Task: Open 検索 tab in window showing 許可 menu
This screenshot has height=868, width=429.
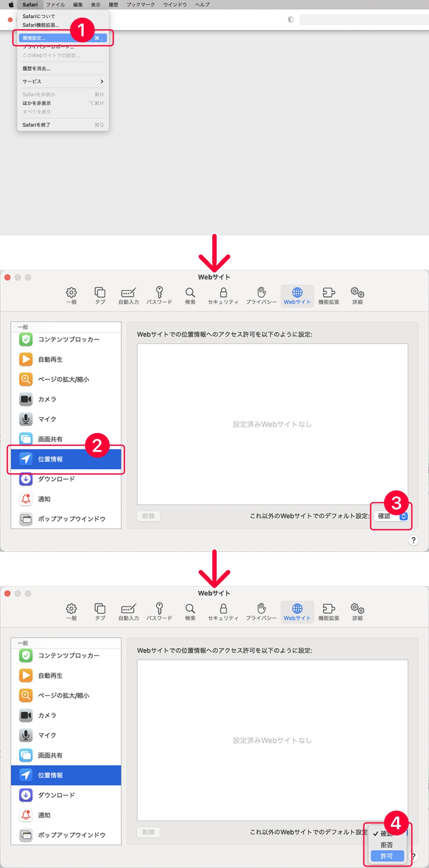Action: (190, 612)
